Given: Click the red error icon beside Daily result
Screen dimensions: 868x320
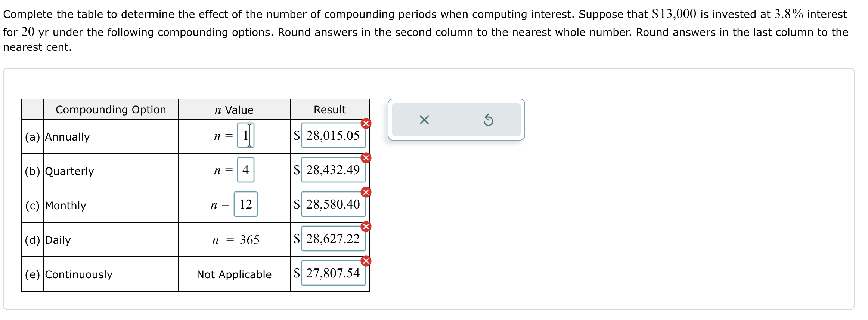Looking at the screenshot, I should coord(365,226).
